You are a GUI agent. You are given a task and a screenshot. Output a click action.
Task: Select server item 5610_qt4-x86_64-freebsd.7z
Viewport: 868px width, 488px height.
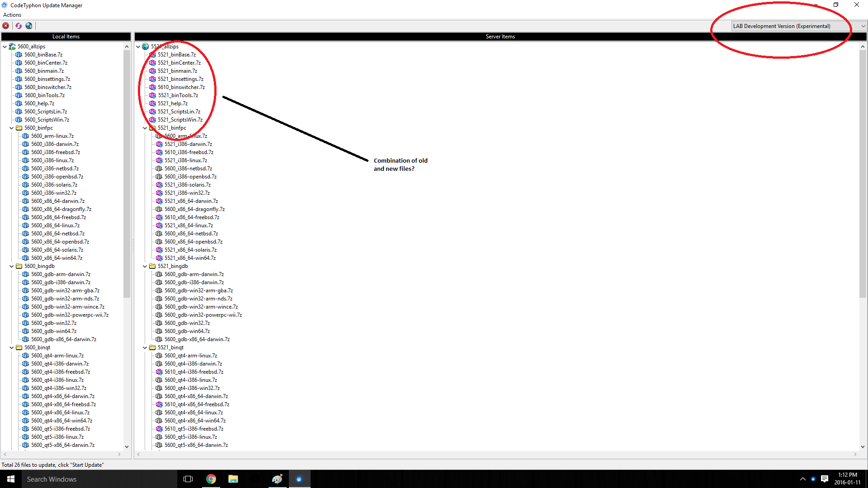tap(197, 404)
